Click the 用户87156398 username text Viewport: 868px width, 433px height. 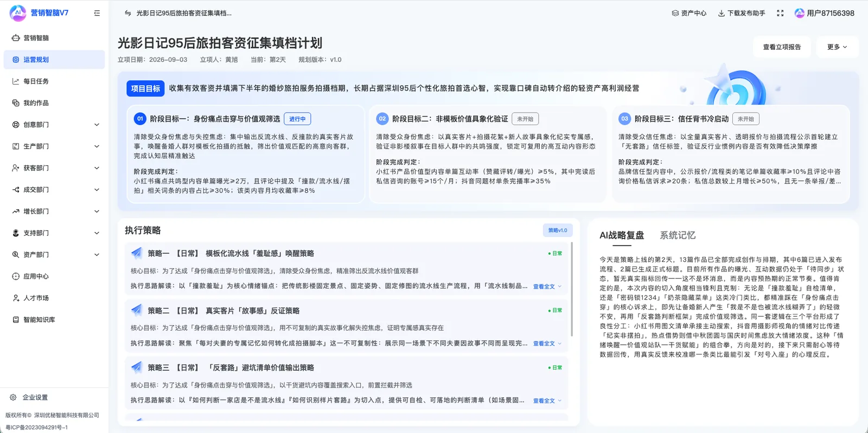pyautogui.click(x=831, y=13)
